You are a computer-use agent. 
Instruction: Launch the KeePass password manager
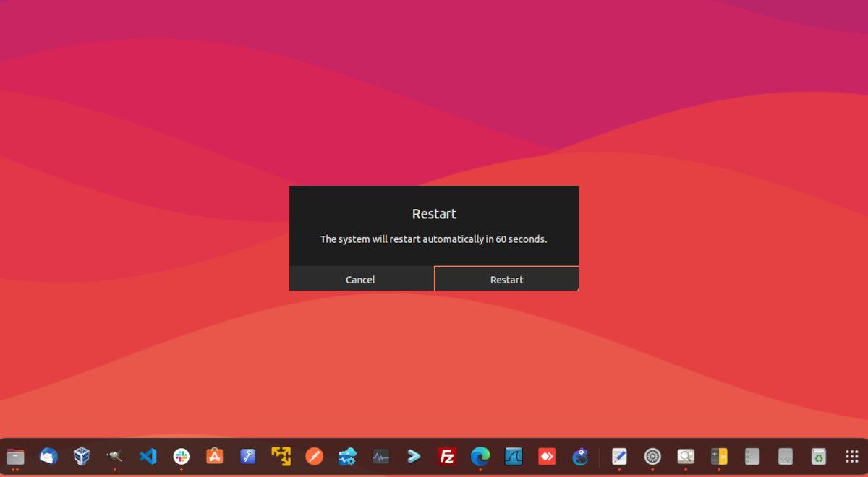[x=247, y=457]
